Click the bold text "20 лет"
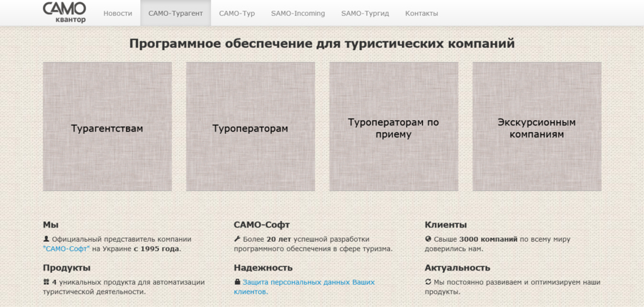644x307 pixels. pos(278,239)
